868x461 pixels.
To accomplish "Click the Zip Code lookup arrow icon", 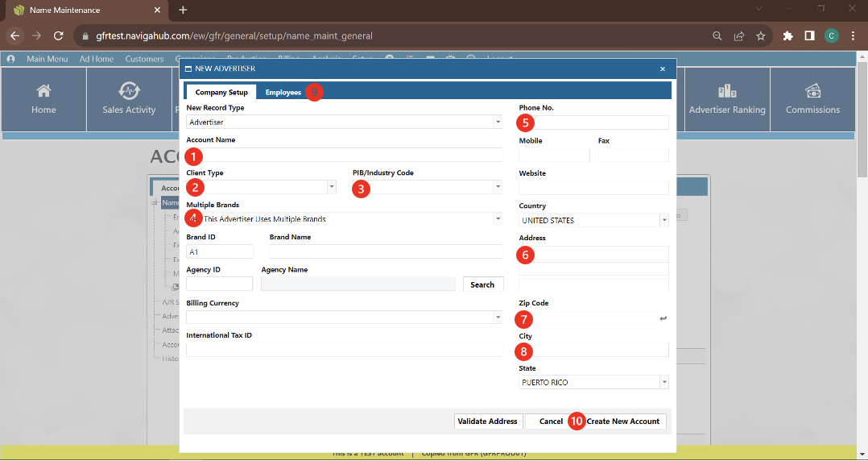I will [x=663, y=318].
